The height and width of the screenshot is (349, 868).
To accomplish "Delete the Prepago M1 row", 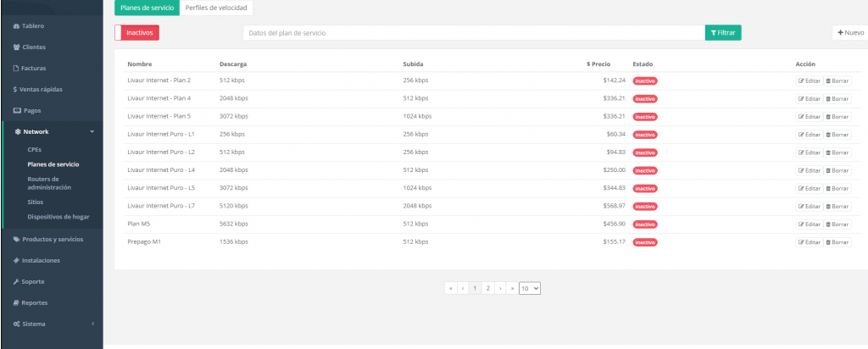I will pyautogui.click(x=837, y=242).
